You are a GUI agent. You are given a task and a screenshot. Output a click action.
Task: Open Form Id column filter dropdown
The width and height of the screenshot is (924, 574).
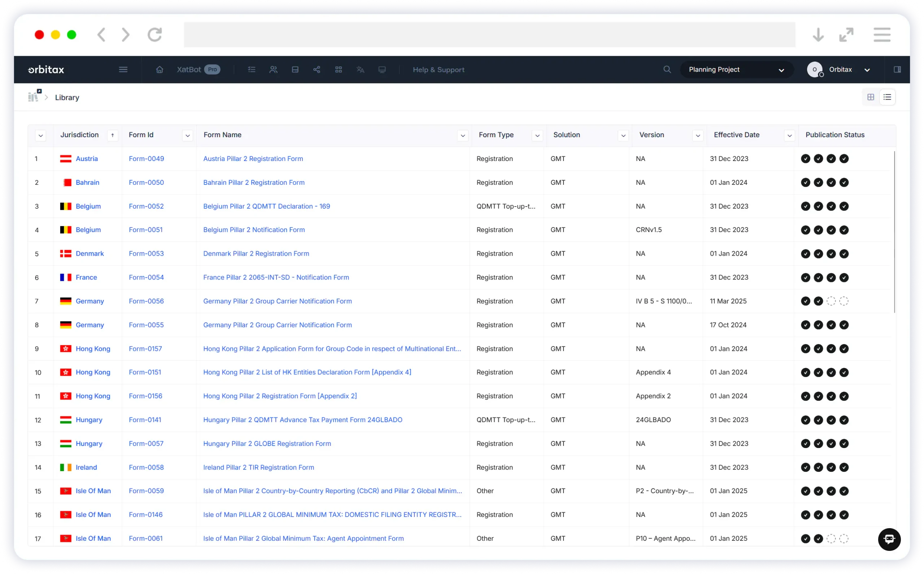tap(187, 135)
